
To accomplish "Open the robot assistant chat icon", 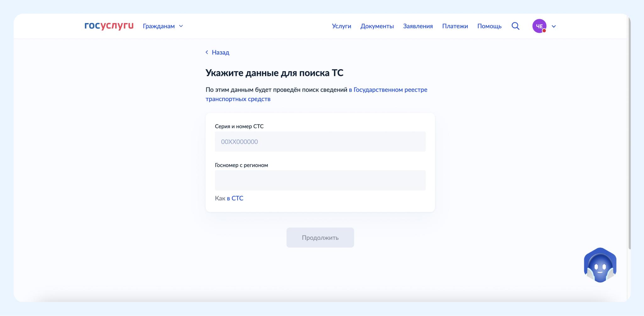I will pyautogui.click(x=600, y=265).
